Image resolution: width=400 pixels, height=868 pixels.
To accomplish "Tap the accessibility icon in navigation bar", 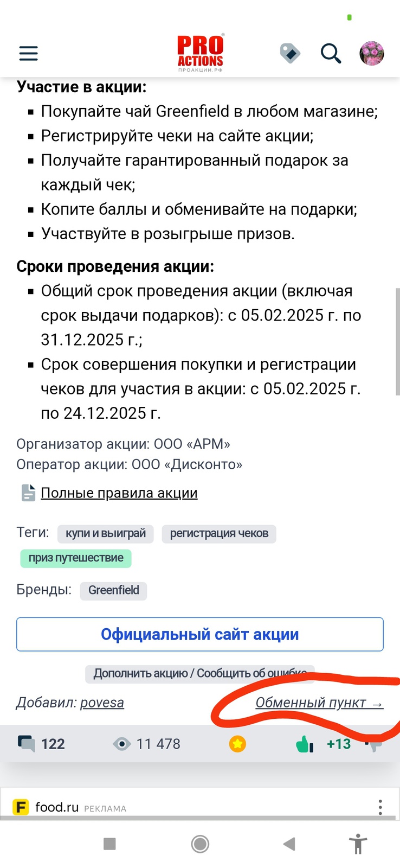I will (x=358, y=844).
